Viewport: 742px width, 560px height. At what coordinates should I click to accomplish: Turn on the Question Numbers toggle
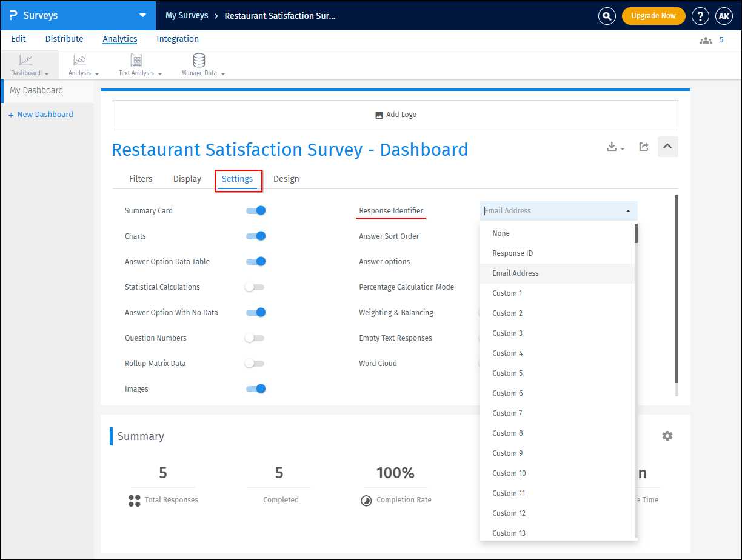click(x=255, y=338)
